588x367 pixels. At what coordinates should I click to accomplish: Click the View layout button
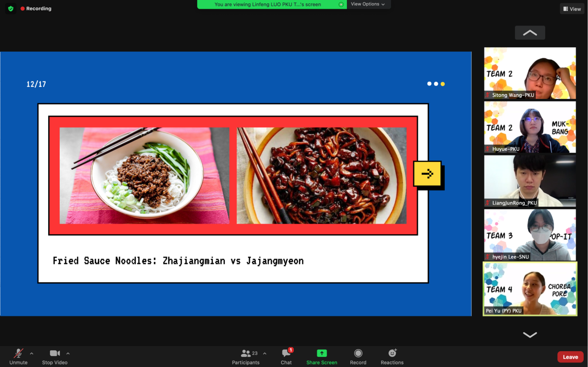coord(572,9)
